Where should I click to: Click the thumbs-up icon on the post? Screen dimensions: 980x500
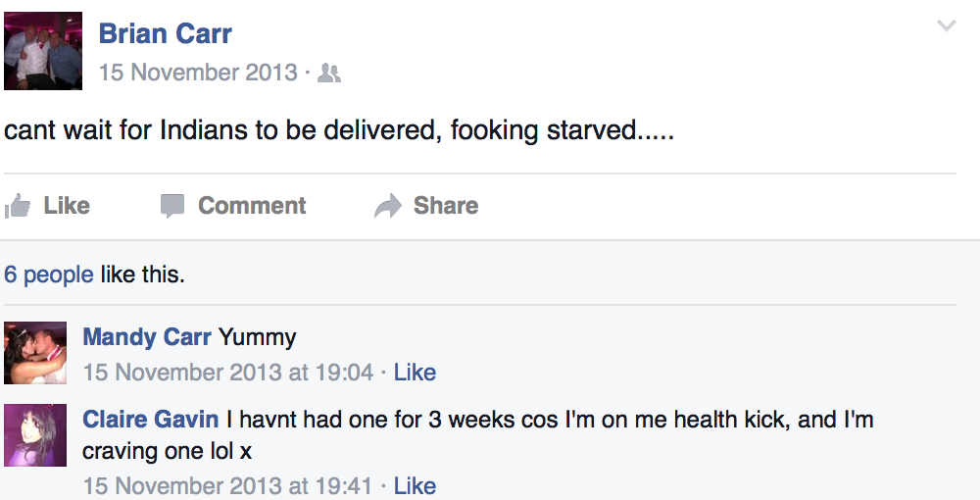(x=18, y=206)
